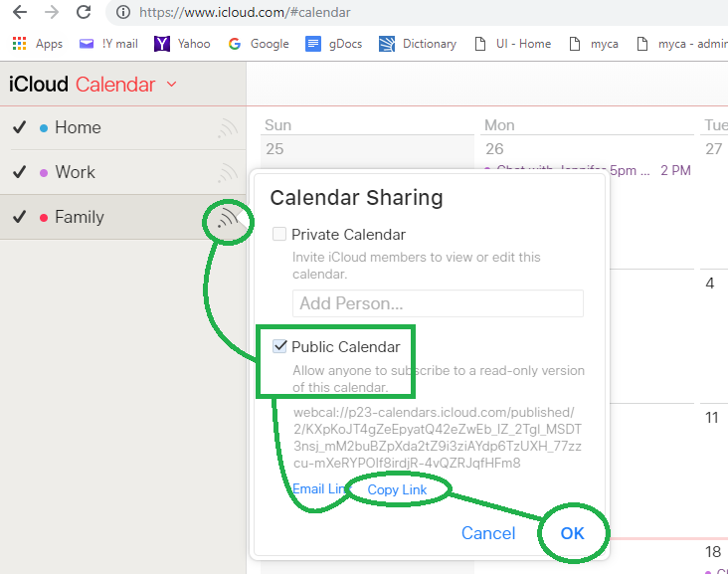Click the share icon next to Work calendar
The width and height of the screenshot is (728, 574).
[228, 173]
